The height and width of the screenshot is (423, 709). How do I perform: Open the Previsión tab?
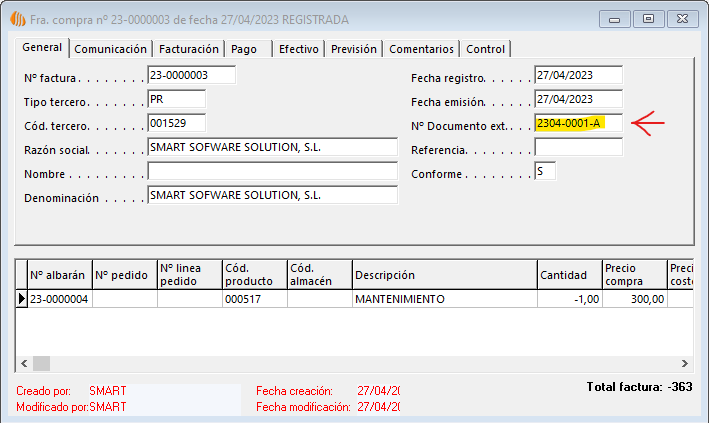(x=353, y=49)
